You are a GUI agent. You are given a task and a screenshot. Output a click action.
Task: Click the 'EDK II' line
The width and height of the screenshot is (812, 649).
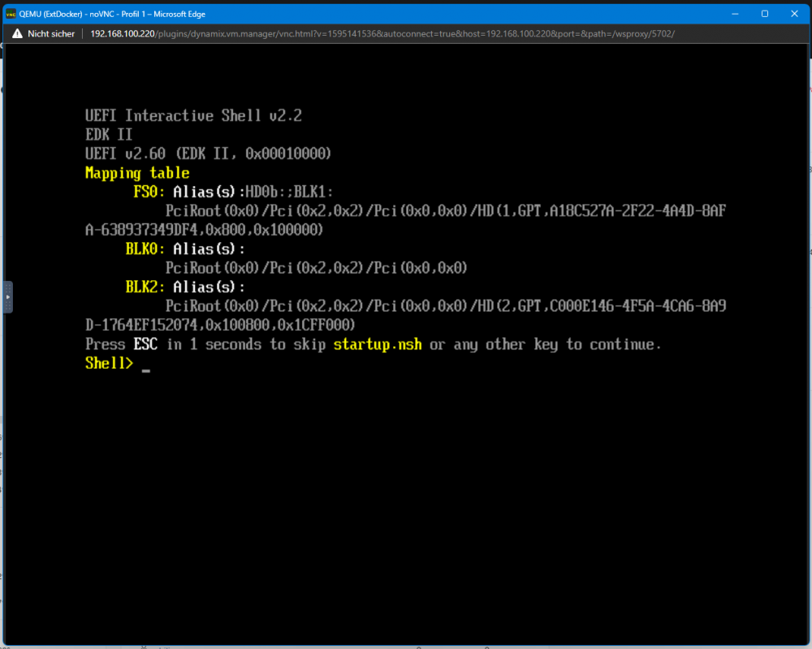click(109, 135)
